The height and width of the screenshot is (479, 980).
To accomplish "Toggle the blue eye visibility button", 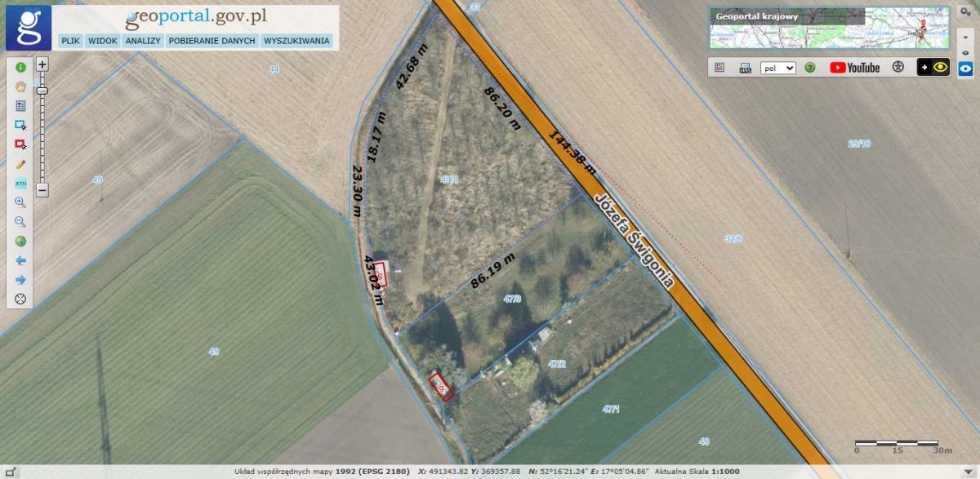I will [965, 69].
